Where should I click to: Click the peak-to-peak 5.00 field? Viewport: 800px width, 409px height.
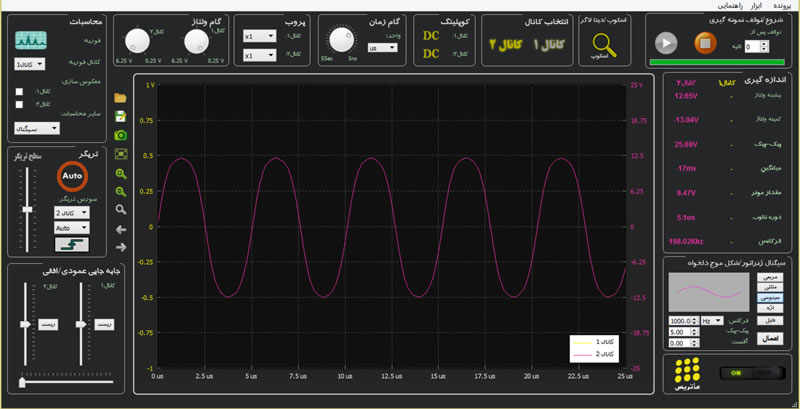684,332
